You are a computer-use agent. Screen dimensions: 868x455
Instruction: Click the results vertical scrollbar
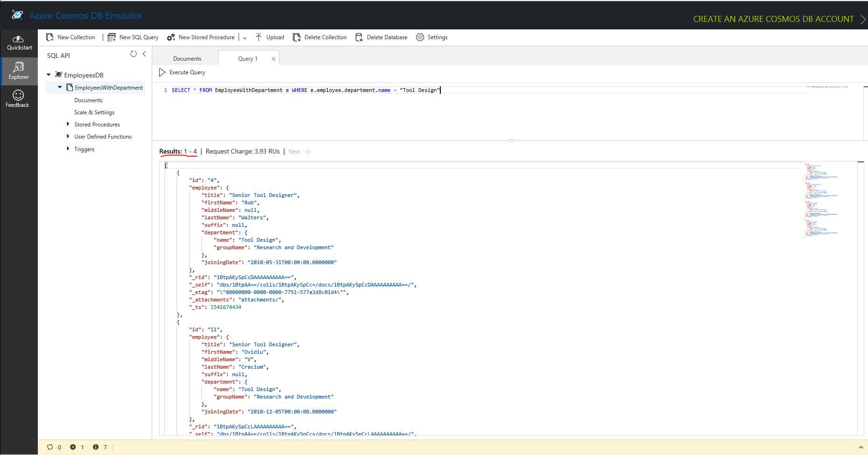pos(861,298)
